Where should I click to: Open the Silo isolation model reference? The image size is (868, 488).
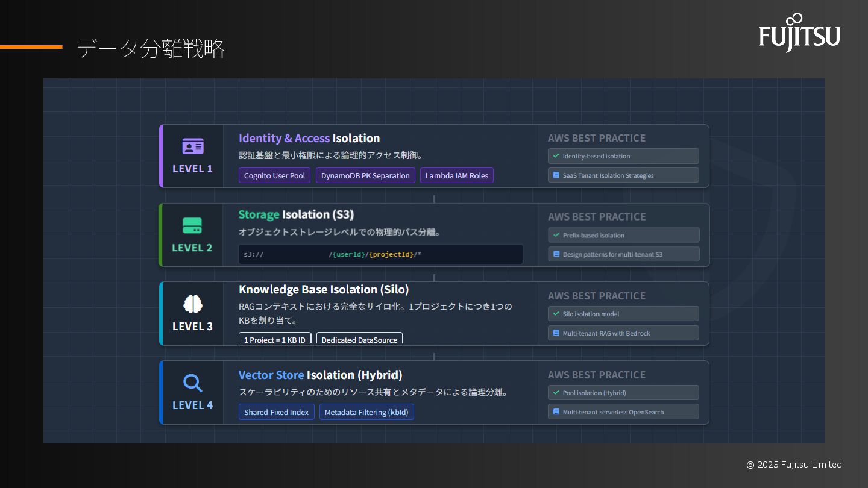623,314
